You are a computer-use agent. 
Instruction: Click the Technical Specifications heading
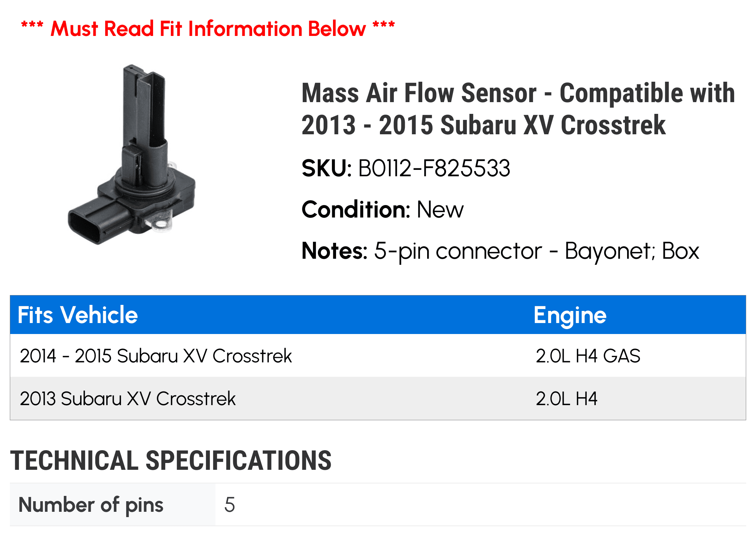[x=171, y=461]
